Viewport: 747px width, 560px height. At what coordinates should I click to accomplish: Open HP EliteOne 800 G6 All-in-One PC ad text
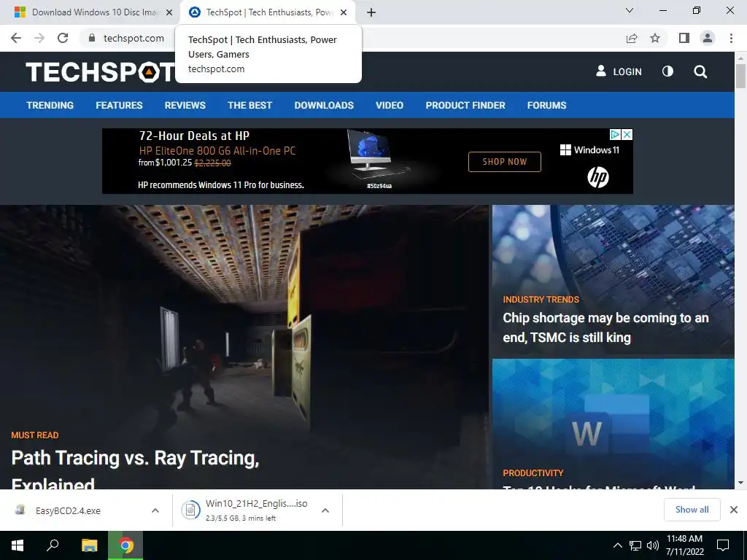point(217,151)
